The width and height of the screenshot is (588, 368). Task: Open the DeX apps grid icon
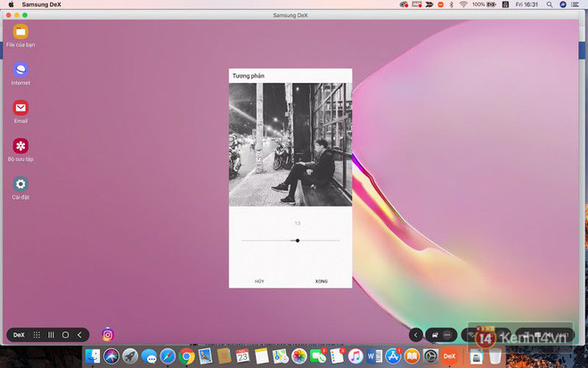tap(37, 335)
